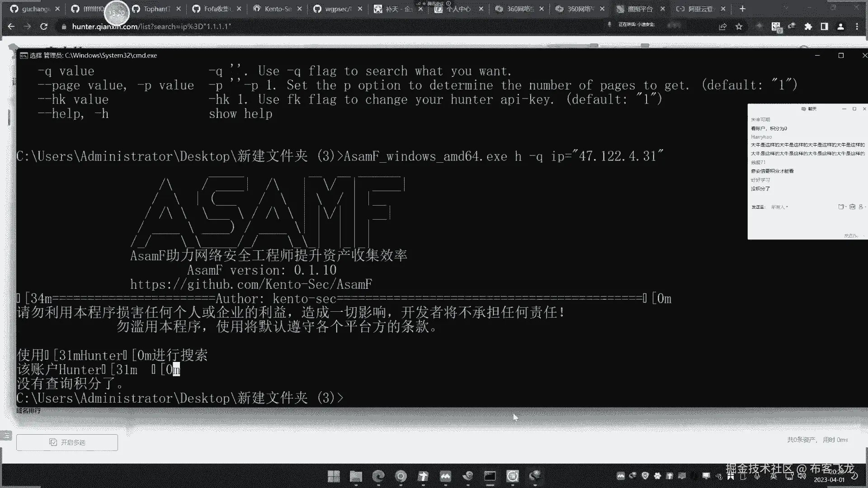Open a new browser tab
Image resolution: width=868 pixels, height=488 pixels.
[742, 9]
